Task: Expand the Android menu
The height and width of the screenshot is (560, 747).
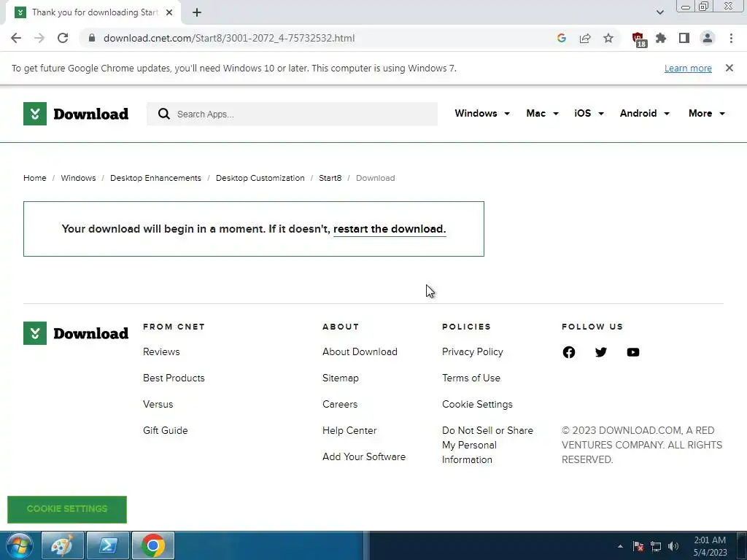Action: [645, 113]
